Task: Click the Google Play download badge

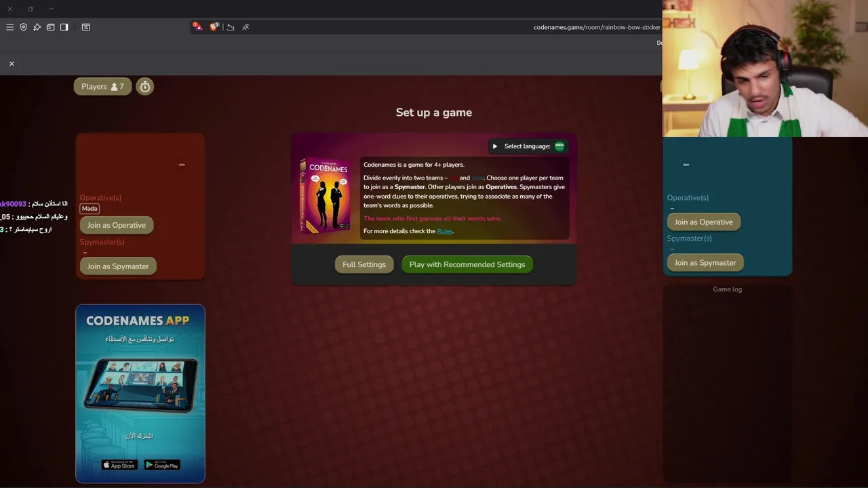Action: pos(162,465)
